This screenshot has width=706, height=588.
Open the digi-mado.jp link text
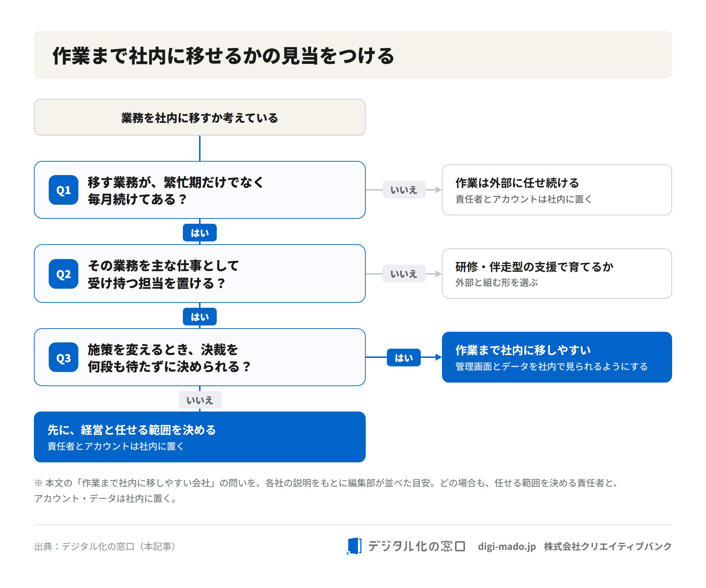507,546
